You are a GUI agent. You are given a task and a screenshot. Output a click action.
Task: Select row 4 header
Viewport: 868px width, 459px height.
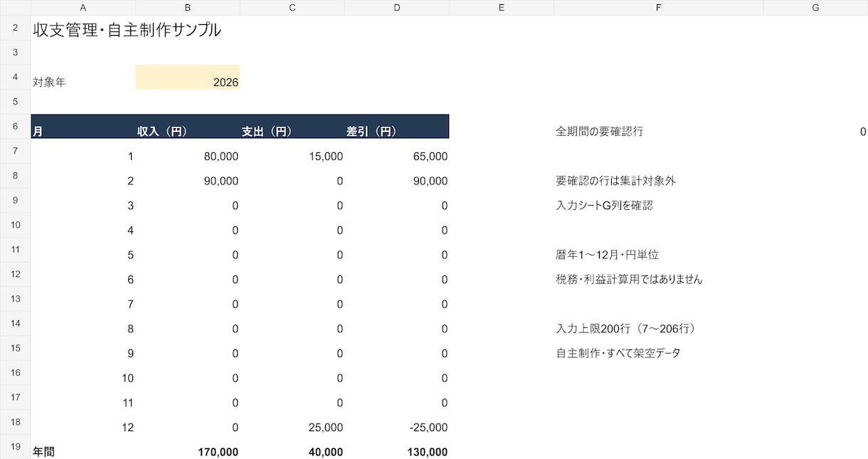pyautogui.click(x=15, y=77)
